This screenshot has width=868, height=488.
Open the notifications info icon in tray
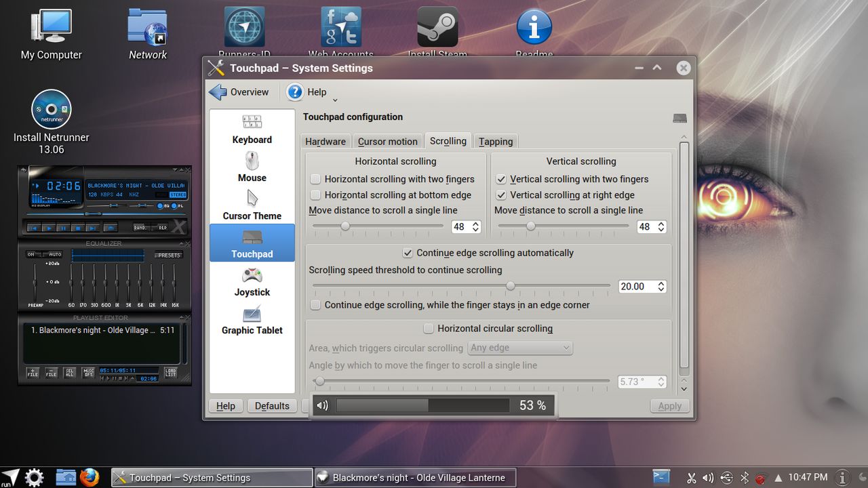[x=842, y=478]
